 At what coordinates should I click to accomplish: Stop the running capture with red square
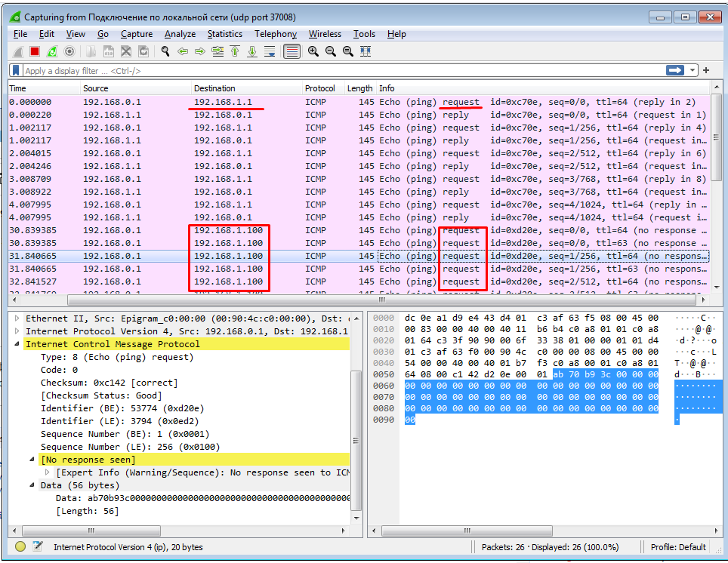pos(35,51)
